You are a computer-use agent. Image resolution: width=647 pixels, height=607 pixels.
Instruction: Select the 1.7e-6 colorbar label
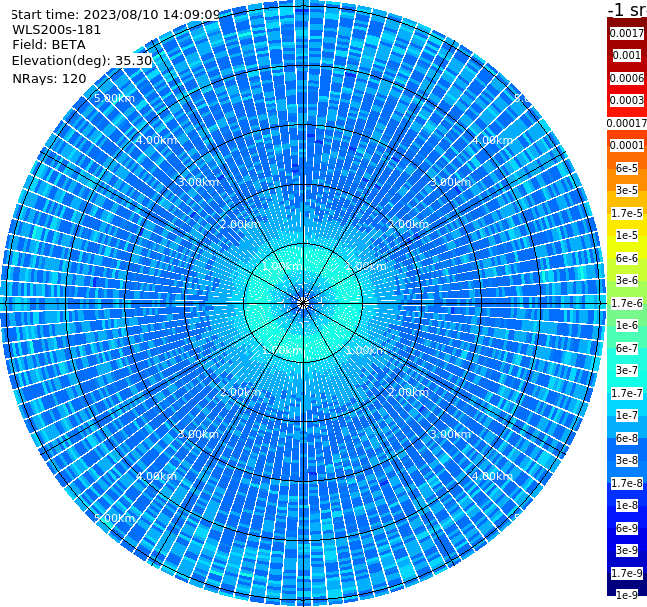click(627, 303)
